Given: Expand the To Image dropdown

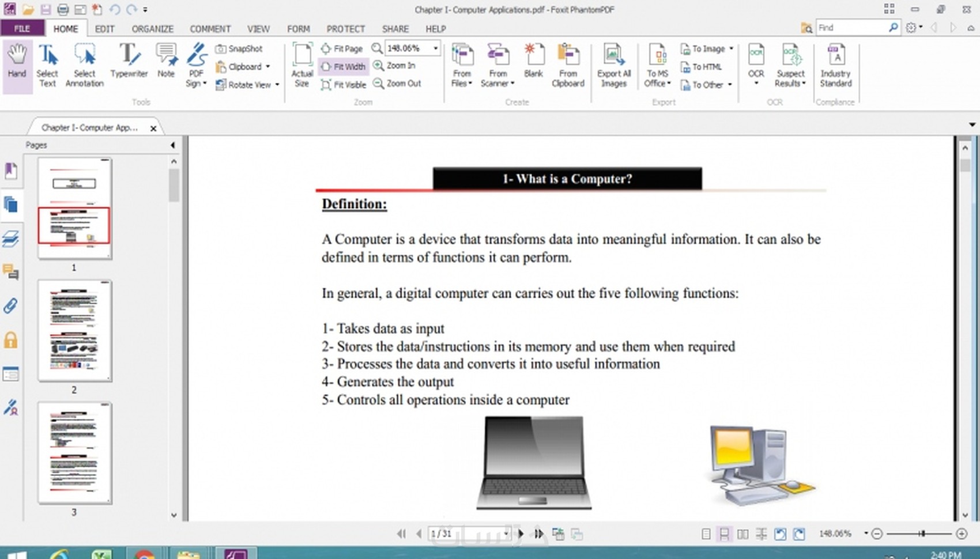Looking at the screenshot, I should pos(732,49).
